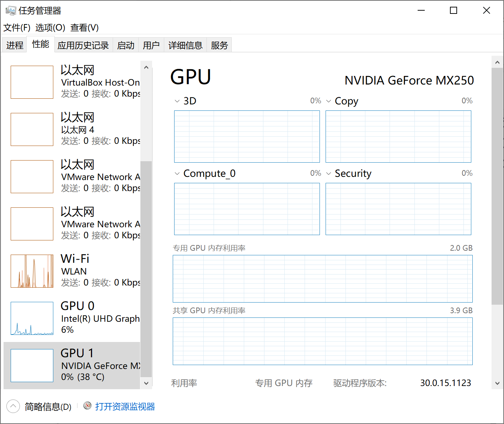Open the Compute_0 engine dropdown chevron
Screen dimensions: 504x424
pos(177,174)
